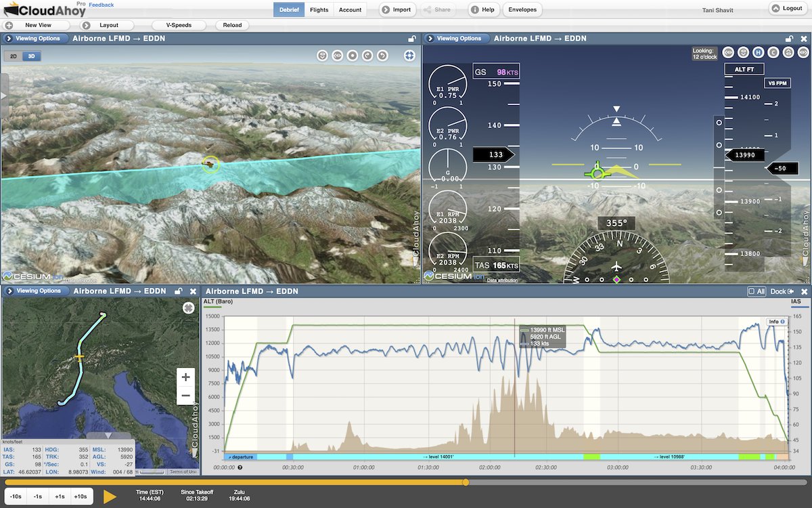
Task: Select the C view icon in cockpit view
Action: [773, 52]
